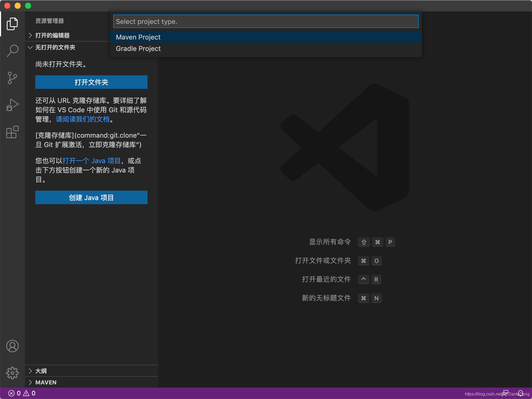Click the 显示所有命令 shortcut label
Image resolution: width=532 pixels, height=399 pixels.
[330, 242]
